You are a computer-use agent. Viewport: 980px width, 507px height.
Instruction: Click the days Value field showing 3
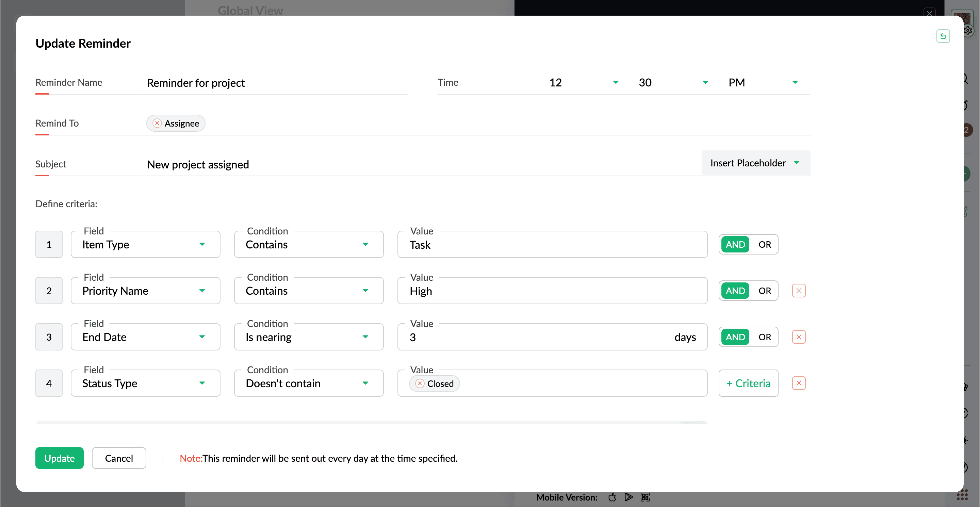tap(552, 337)
